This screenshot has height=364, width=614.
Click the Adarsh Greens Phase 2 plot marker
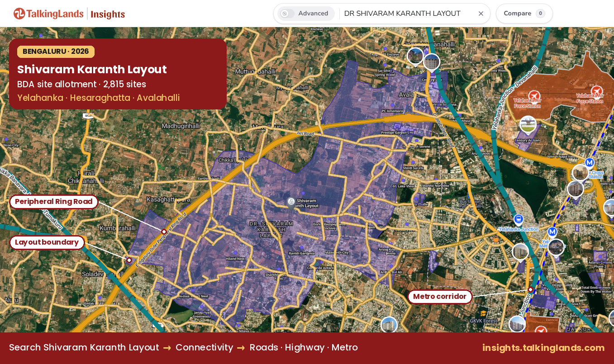(x=600, y=257)
